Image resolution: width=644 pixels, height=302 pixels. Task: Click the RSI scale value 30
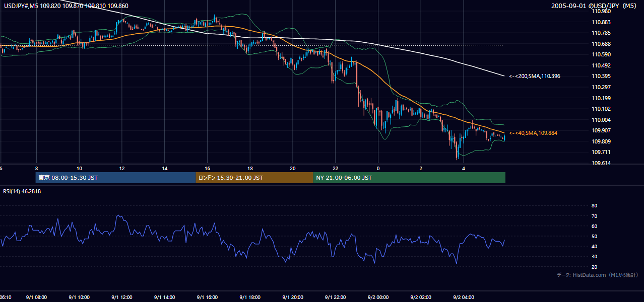click(594, 257)
